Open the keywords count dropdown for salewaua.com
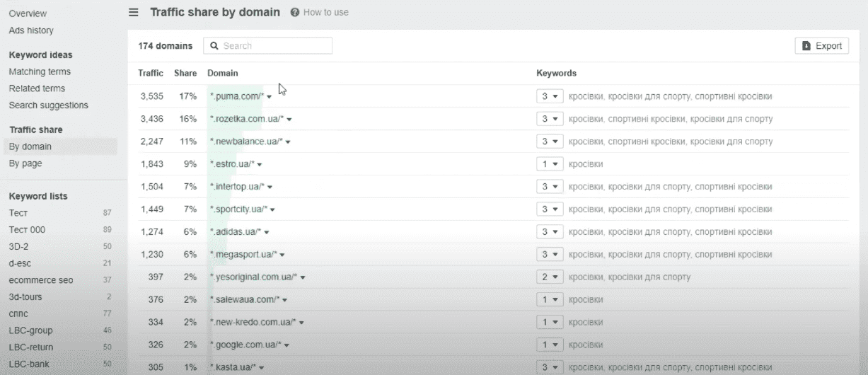The width and height of the screenshot is (868, 375). (x=550, y=300)
